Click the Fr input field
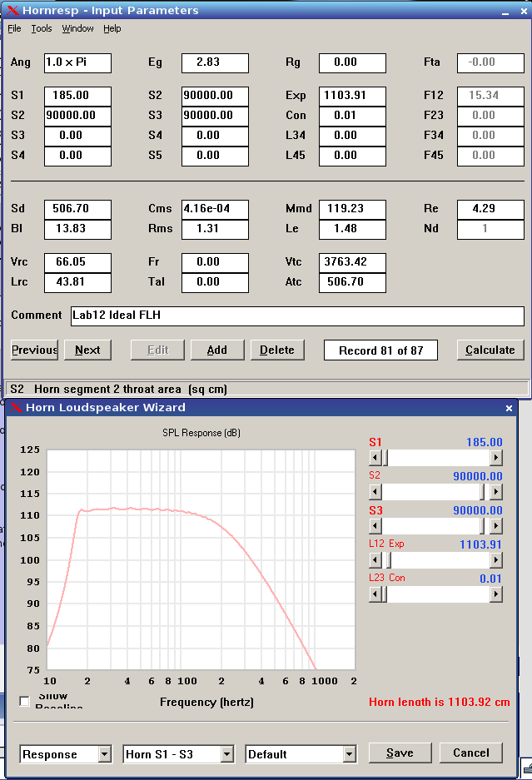 215,263
